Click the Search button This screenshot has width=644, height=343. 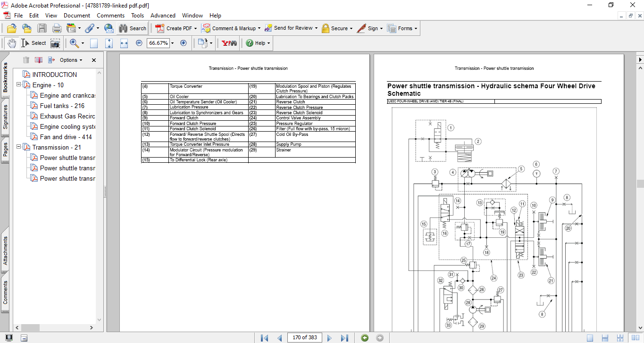click(x=133, y=28)
